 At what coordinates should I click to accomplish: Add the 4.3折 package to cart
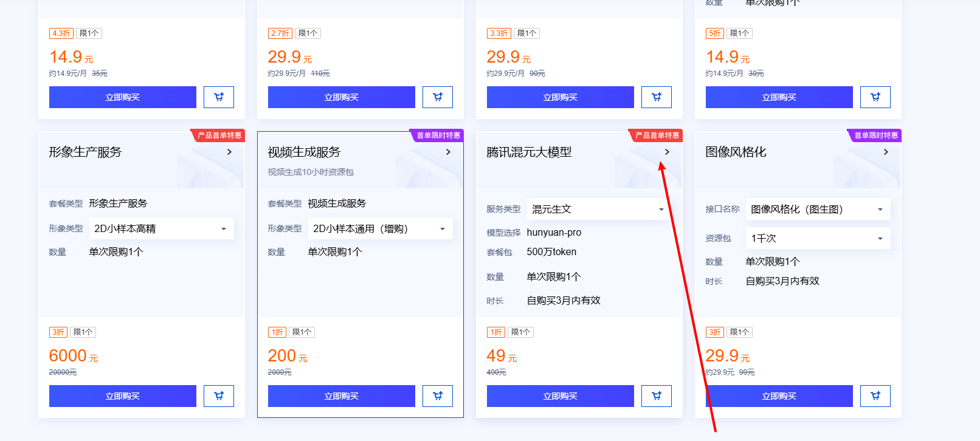coord(219,97)
